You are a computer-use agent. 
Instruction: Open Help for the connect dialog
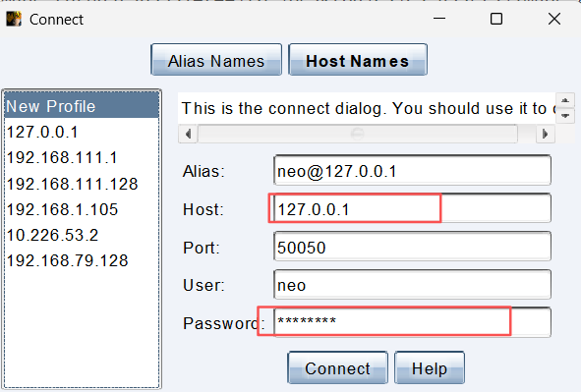tap(430, 368)
